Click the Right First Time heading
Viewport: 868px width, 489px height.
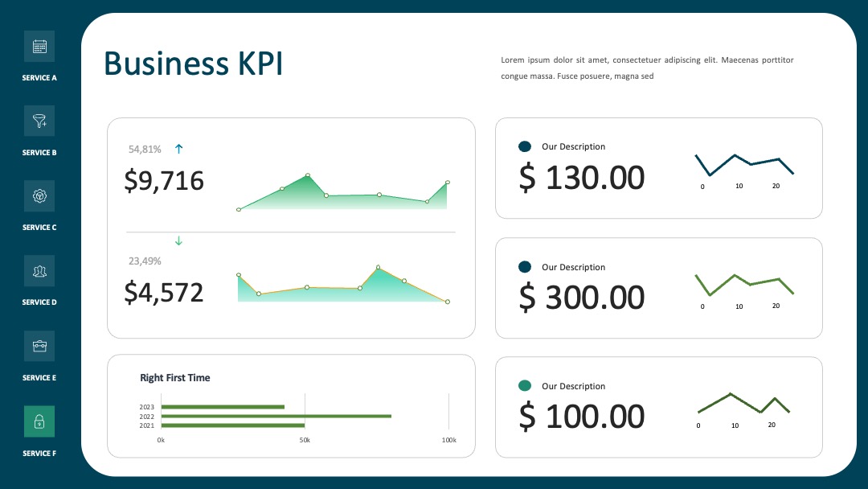tap(175, 378)
